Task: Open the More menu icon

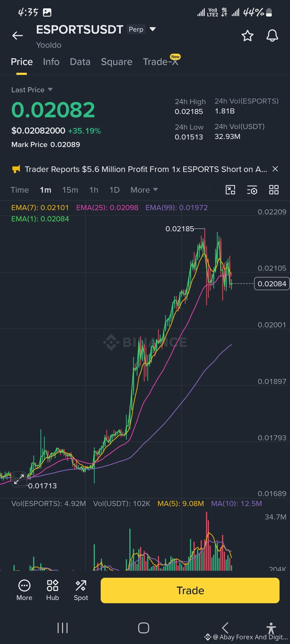Action: tap(24, 590)
